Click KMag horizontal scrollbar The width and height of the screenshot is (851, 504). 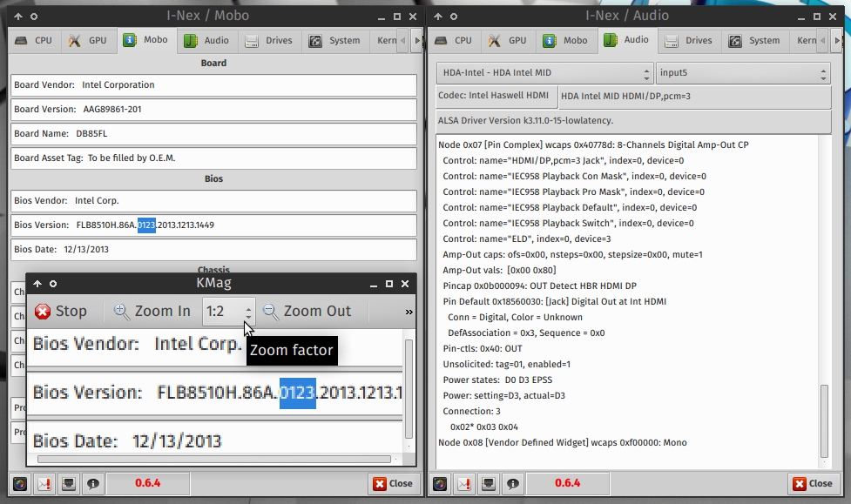point(213,460)
